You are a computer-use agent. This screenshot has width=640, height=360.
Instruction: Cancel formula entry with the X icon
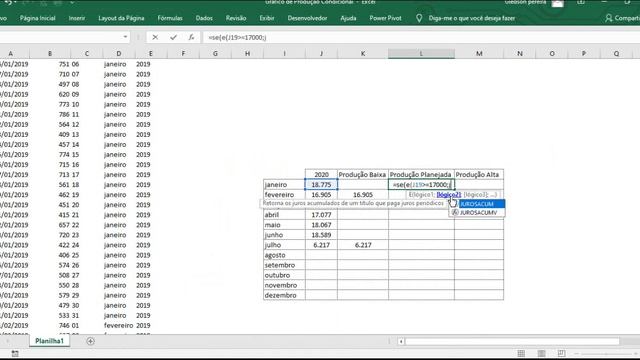(155, 37)
